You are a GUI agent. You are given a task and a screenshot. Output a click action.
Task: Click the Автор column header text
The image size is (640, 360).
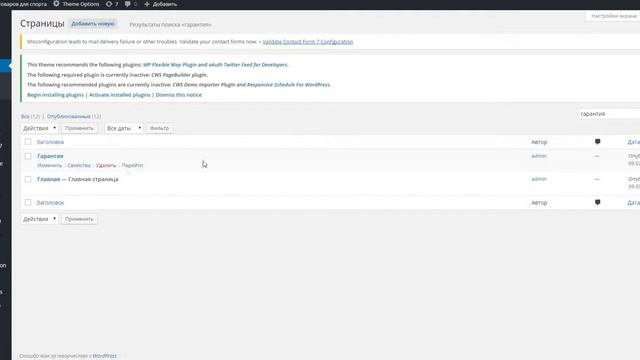pos(539,142)
